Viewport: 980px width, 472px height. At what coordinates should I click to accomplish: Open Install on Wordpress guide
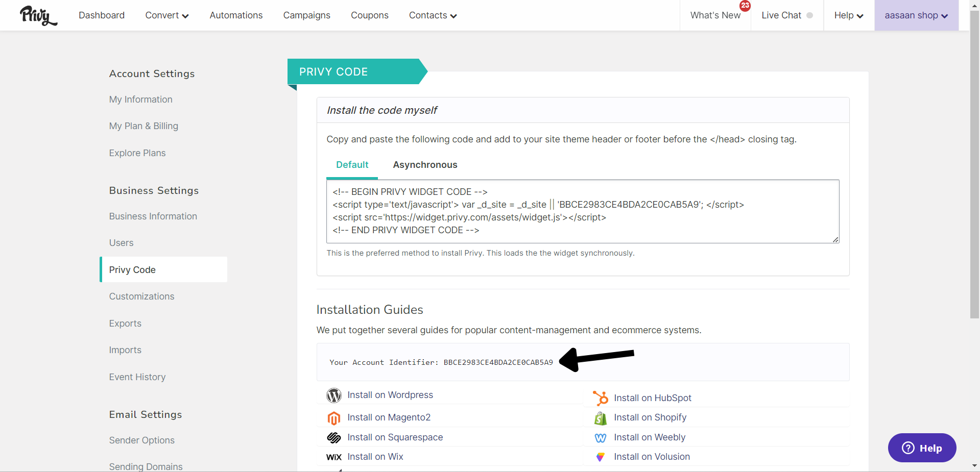390,395
